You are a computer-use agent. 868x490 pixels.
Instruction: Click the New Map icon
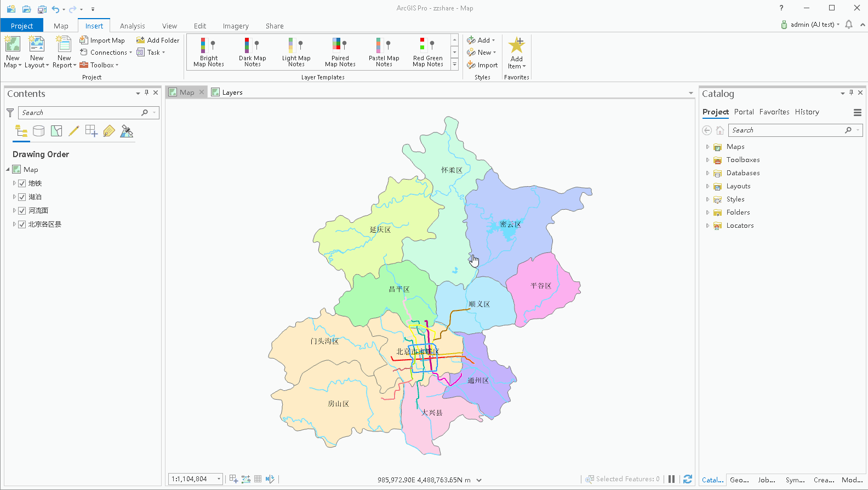[x=13, y=44]
